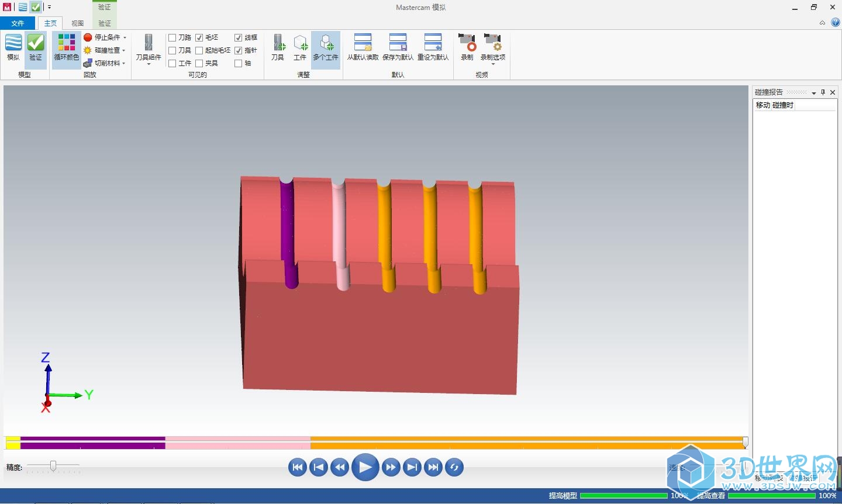Jump to end of simulation
The image size is (842, 504).
pyautogui.click(x=433, y=467)
